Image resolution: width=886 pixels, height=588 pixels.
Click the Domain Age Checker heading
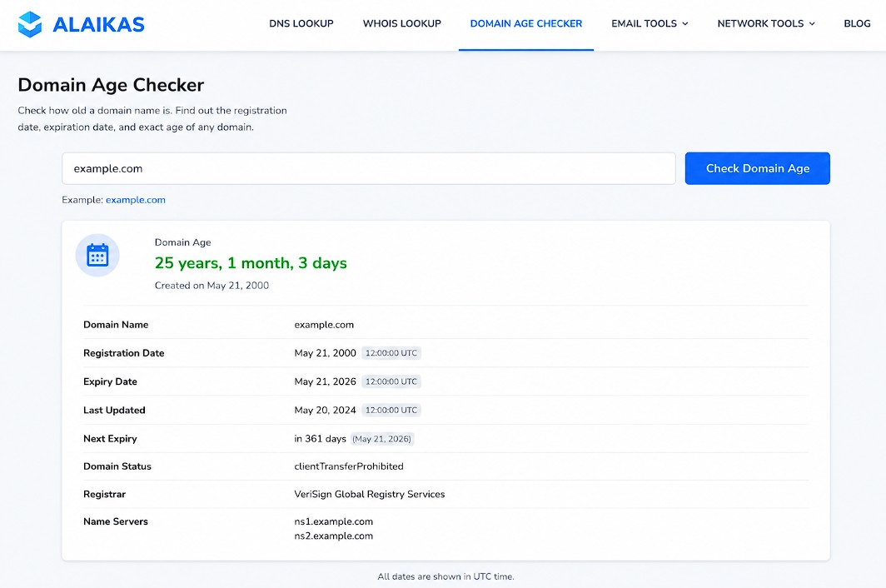coord(111,85)
